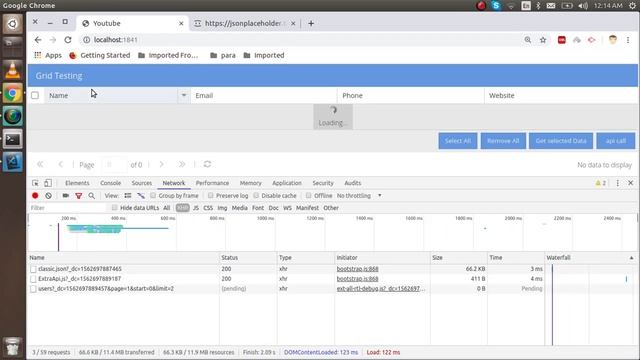Stop recording network log
This screenshot has width=640, height=360.
click(x=35, y=196)
